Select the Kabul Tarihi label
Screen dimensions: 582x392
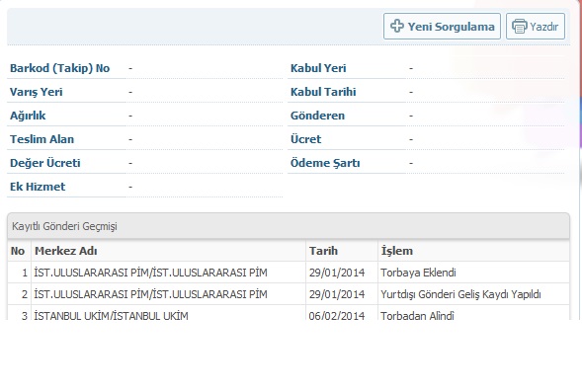pyautogui.click(x=323, y=92)
